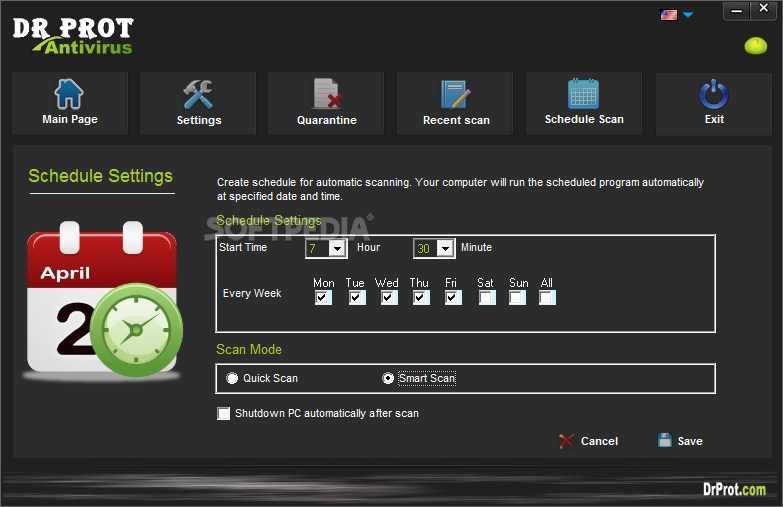Uncheck the Wed checkbox
783x507 pixels.
coord(389,298)
